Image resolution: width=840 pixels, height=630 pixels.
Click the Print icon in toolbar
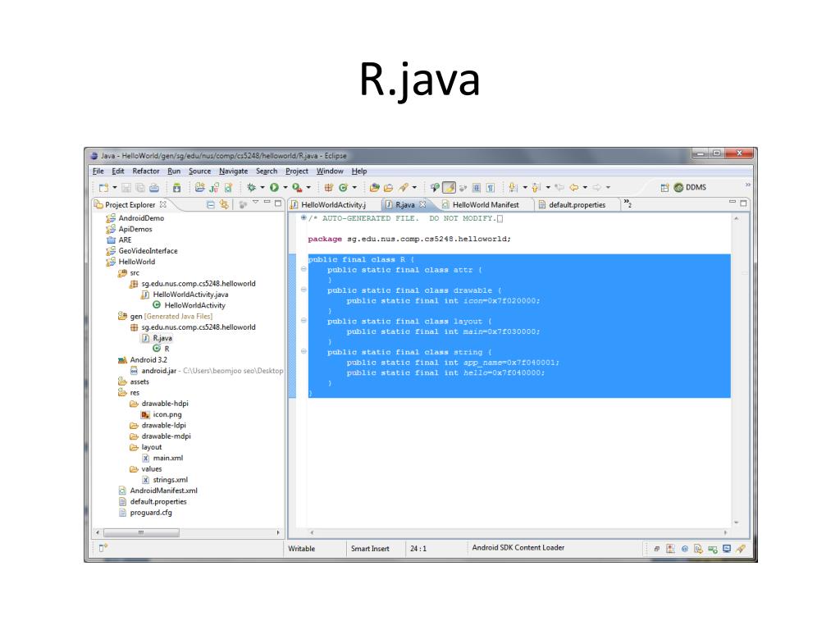point(154,187)
